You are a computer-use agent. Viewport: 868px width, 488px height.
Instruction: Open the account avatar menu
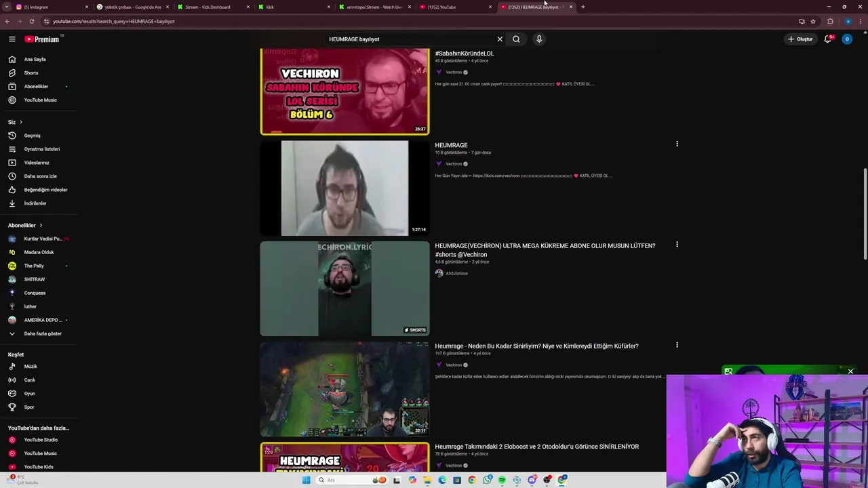(846, 39)
